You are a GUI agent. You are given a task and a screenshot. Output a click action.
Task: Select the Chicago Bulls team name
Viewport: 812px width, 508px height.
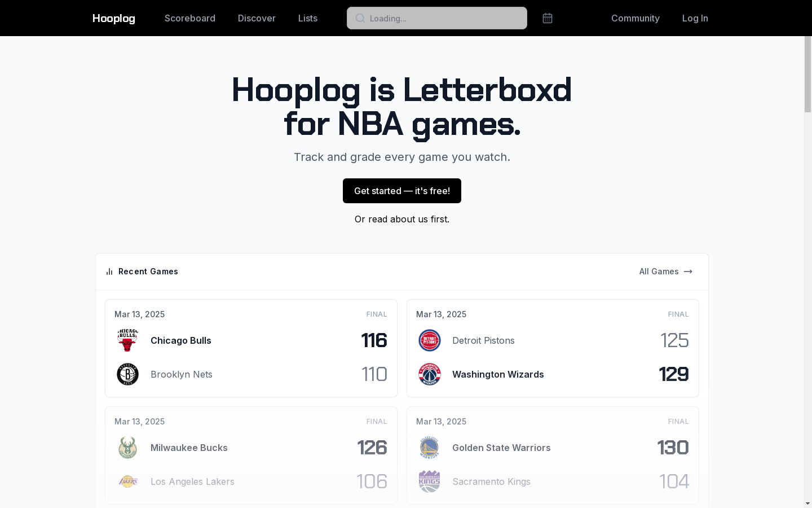pos(181,340)
